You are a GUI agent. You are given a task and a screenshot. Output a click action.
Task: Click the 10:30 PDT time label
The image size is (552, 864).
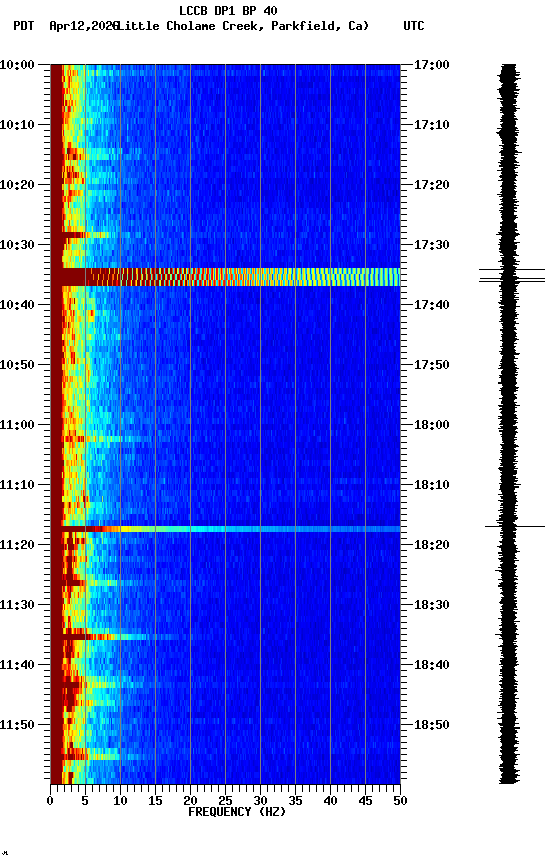[x=17, y=245]
